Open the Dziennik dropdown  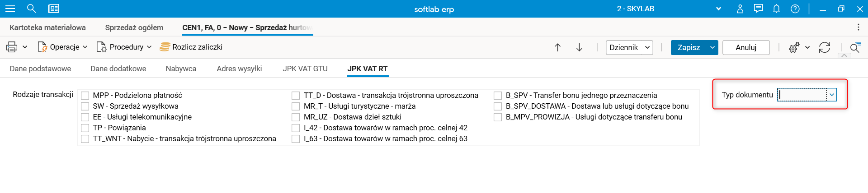pos(629,47)
